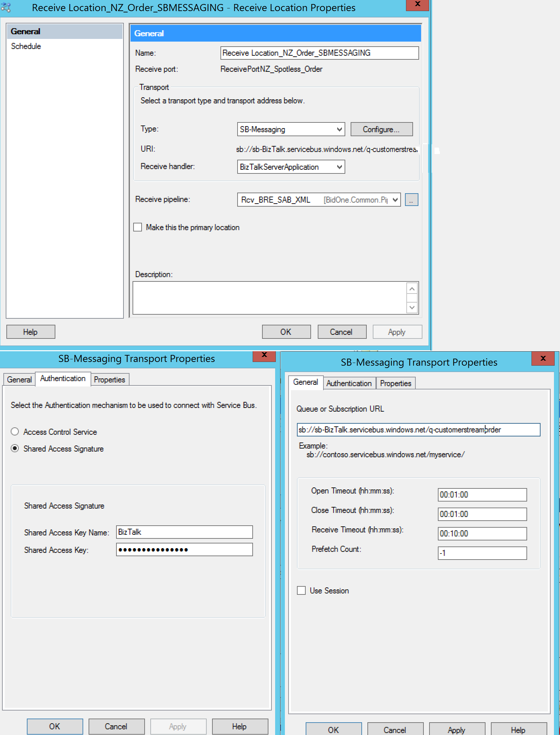Enable the Use Session checkbox

301,590
